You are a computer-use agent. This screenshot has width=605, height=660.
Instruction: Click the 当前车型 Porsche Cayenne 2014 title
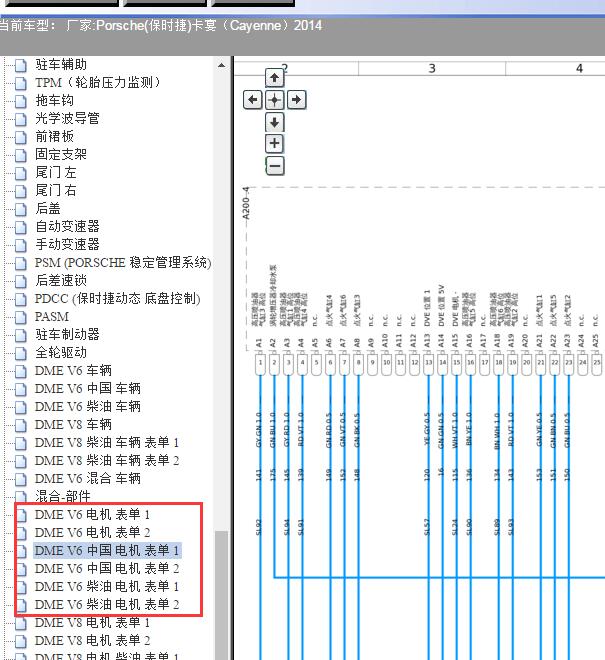click(x=161, y=26)
